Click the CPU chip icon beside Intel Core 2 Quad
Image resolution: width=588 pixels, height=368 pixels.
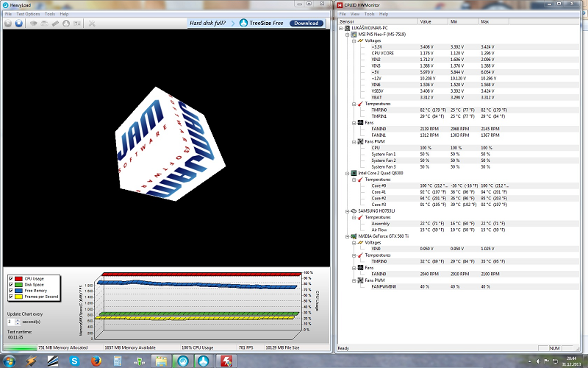pos(354,173)
